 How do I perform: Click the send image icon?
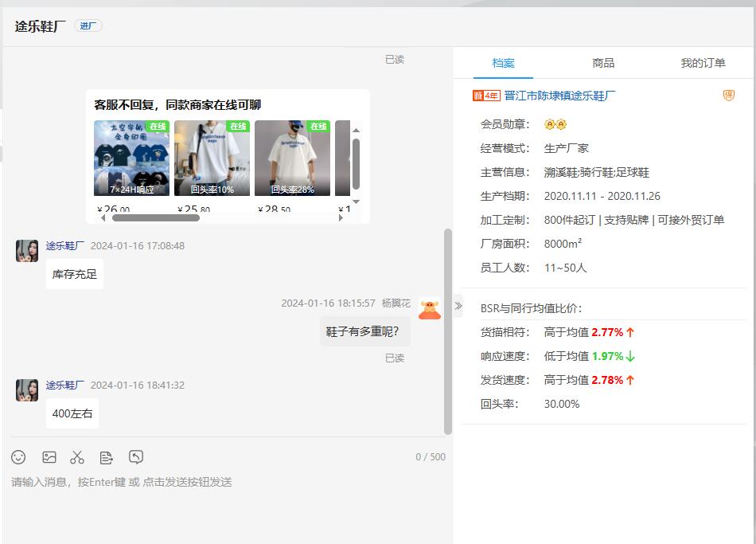49,457
